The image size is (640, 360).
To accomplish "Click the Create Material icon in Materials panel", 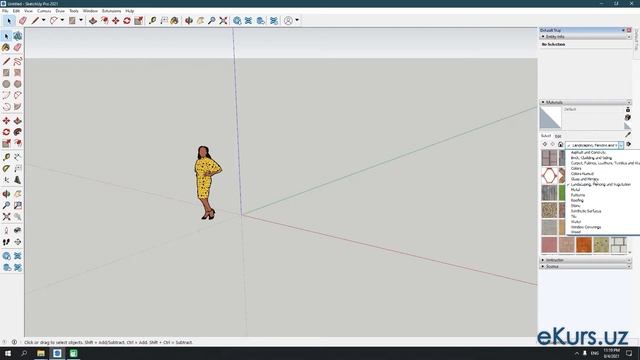I will click(x=628, y=118).
